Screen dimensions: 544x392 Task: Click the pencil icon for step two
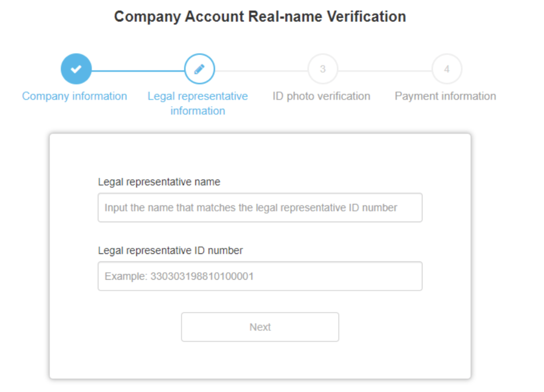click(199, 69)
